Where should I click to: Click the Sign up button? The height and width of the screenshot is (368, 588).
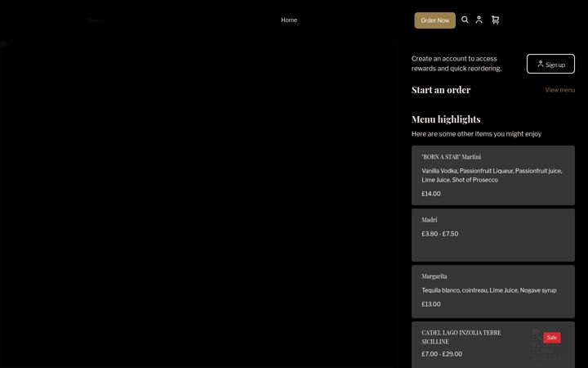[550, 64]
